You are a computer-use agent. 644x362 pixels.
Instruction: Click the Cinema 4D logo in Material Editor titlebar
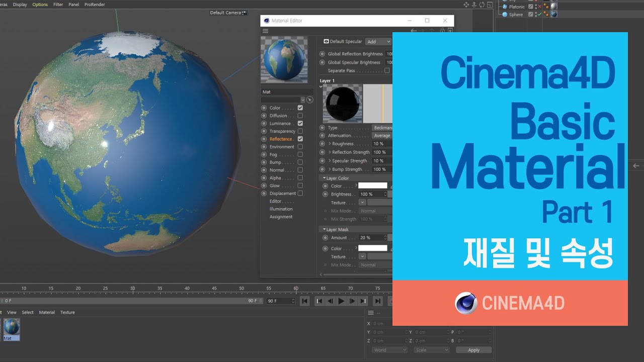pyautogui.click(x=266, y=21)
